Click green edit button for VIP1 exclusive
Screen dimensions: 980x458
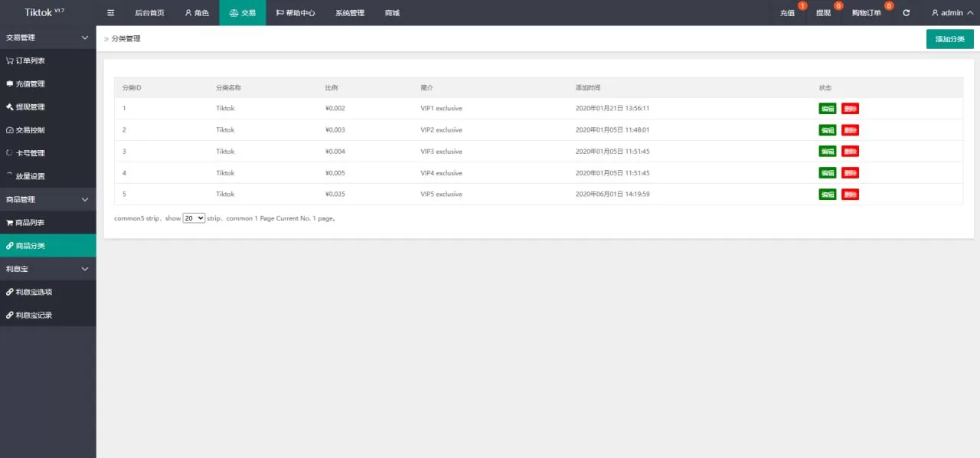828,109
